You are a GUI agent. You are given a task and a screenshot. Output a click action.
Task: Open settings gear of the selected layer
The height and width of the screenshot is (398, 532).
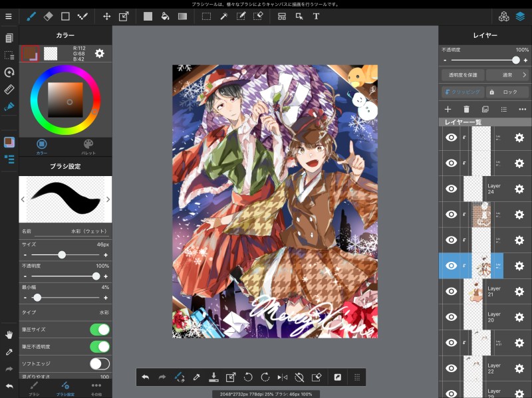(519, 266)
